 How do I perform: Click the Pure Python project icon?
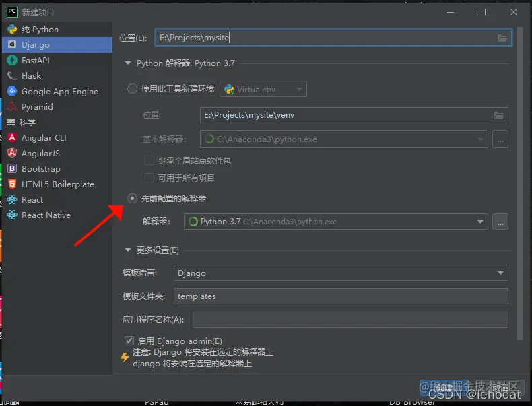coord(12,30)
